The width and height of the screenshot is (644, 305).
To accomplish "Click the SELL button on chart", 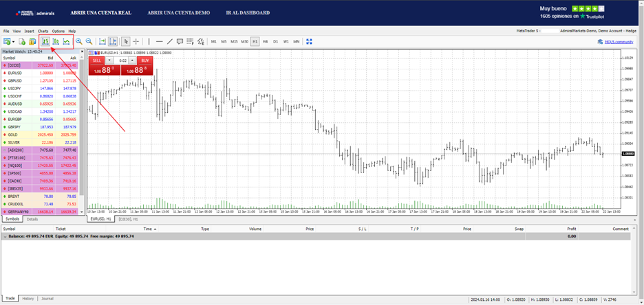I will pos(96,60).
